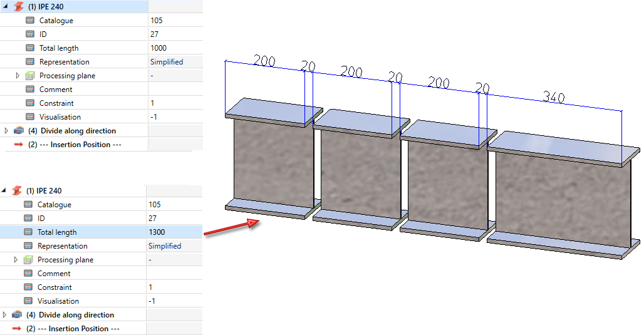Click lower Visualisation value -1
Screen dimensions: 644x335
coord(152,301)
